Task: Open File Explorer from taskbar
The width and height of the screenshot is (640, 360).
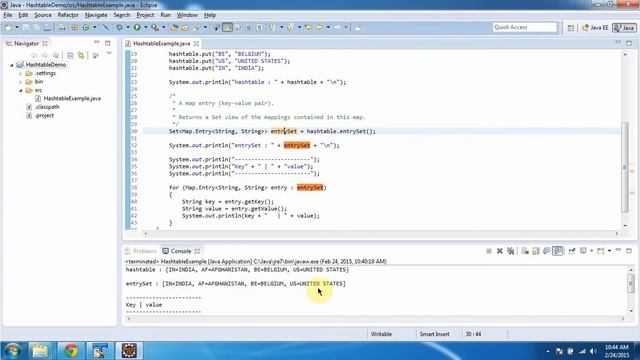Action: (x=40, y=351)
